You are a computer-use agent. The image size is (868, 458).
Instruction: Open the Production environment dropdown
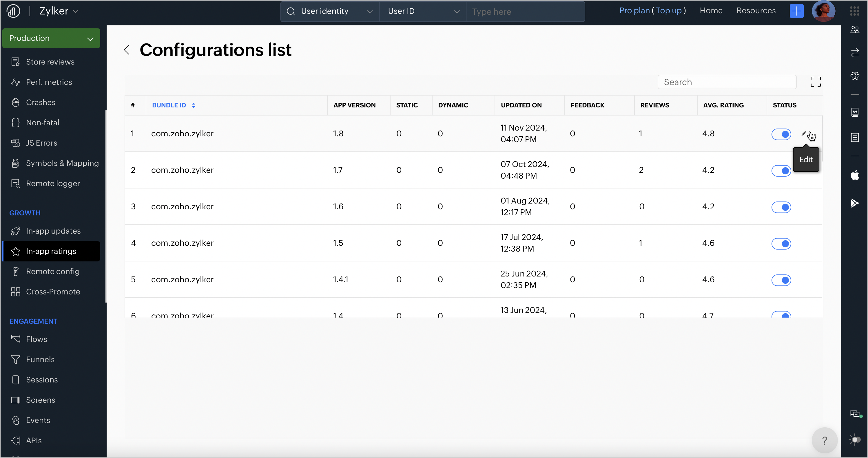(x=51, y=38)
